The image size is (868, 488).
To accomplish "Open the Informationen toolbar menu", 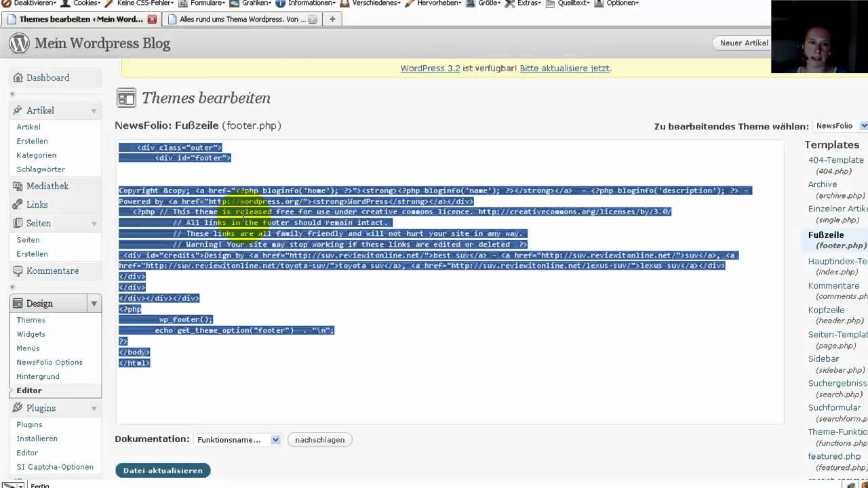I will (x=306, y=3).
